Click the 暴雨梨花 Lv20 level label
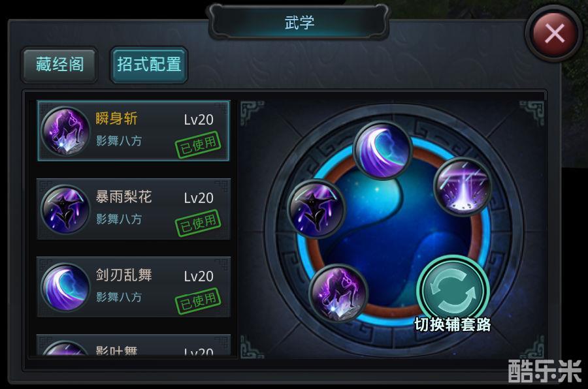Viewport: 588px width, 389px height. [199, 198]
